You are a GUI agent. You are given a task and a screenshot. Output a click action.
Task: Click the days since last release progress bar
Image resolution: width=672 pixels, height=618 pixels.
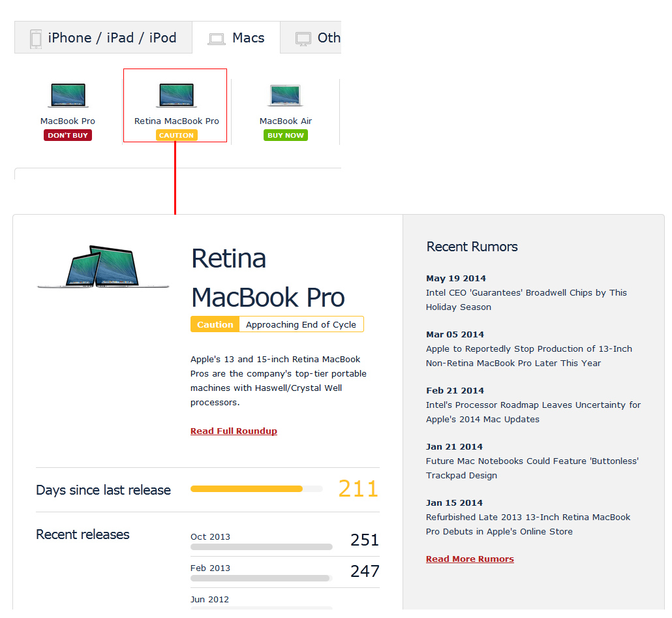256,489
